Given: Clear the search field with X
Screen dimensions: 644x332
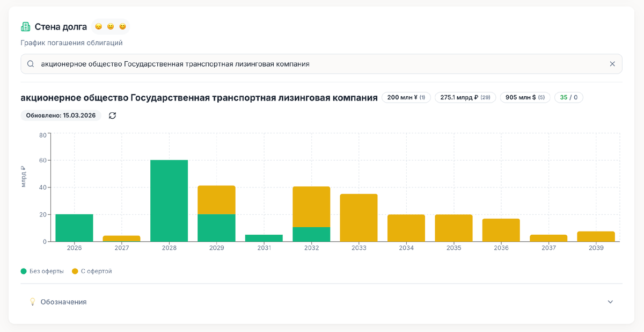Looking at the screenshot, I should tap(612, 64).
